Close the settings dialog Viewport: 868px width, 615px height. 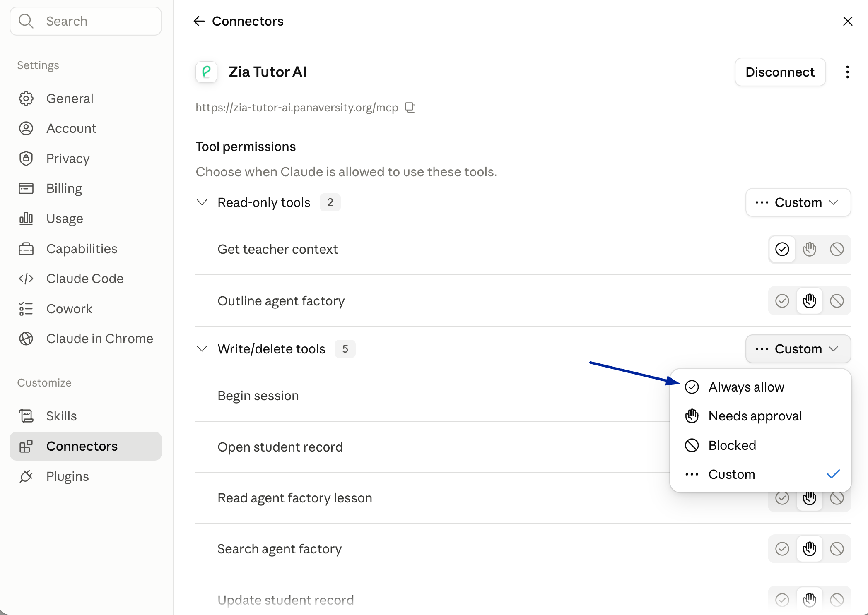[x=848, y=21]
